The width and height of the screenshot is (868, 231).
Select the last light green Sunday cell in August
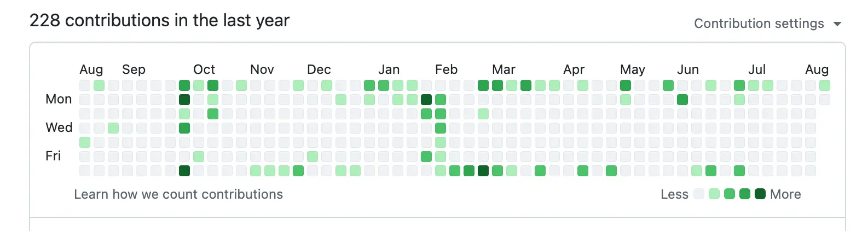tap(825, 85)
